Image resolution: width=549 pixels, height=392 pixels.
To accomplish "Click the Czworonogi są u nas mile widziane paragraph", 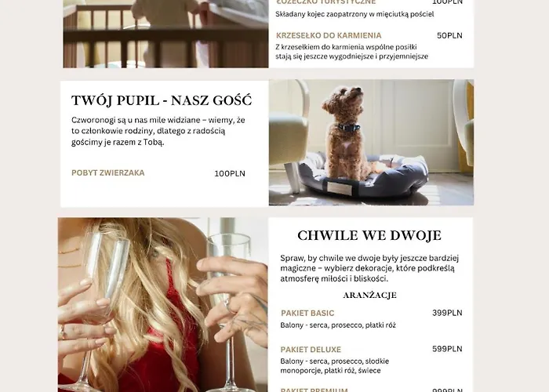I will (158, 131).
